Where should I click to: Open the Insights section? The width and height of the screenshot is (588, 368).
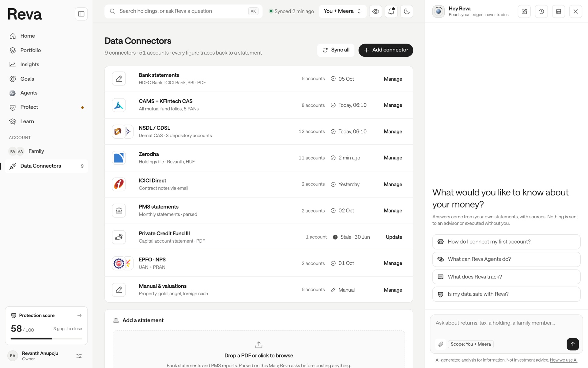pos(46,64)
